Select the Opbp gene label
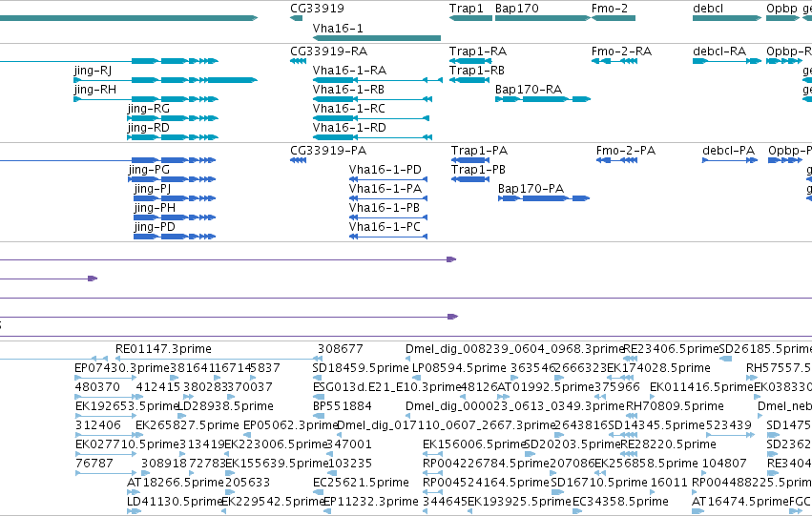 pos(782,9)
